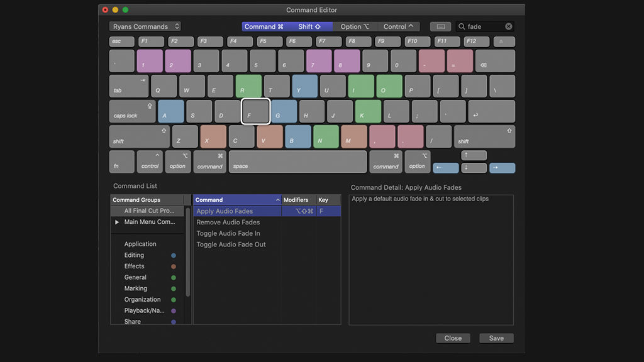Screen dimensions: 644x362
Task: Select the Effects command group
Action: (x=135, y=266)
